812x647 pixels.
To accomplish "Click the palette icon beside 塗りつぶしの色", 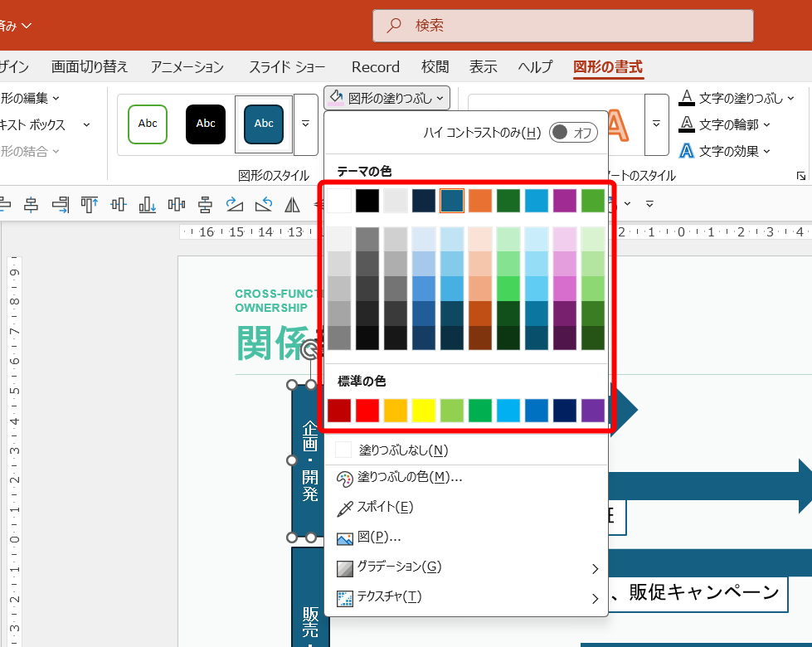I will point(344,479).
